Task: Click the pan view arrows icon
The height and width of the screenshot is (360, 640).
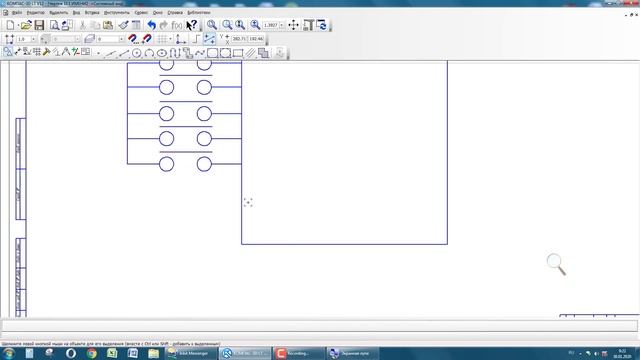Action: pyautogui.click(x=293, y=25)
